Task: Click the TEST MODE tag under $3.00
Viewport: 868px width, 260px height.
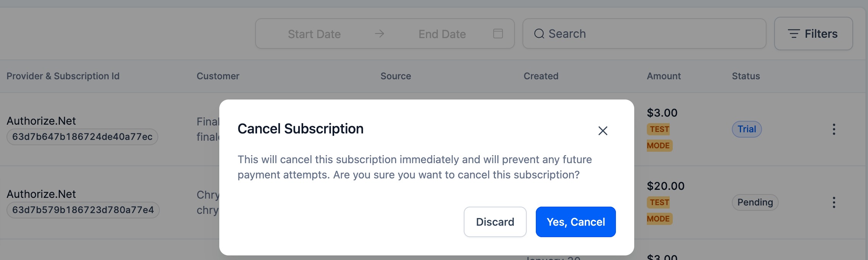Action: tap(659, 137)
